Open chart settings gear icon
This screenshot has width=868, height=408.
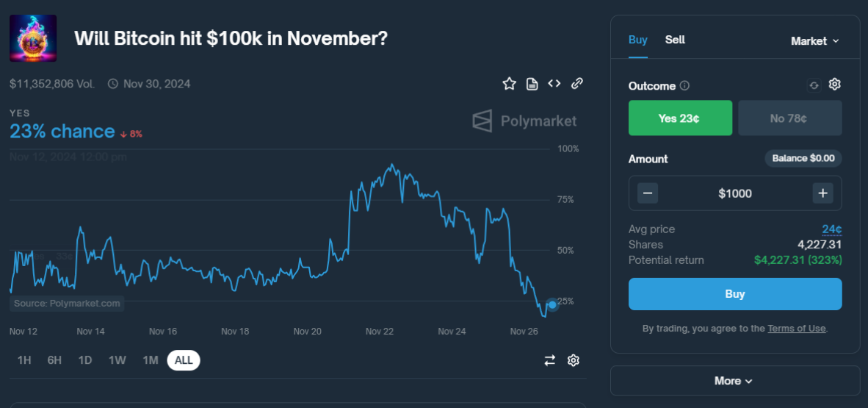(x=574, y=360)
